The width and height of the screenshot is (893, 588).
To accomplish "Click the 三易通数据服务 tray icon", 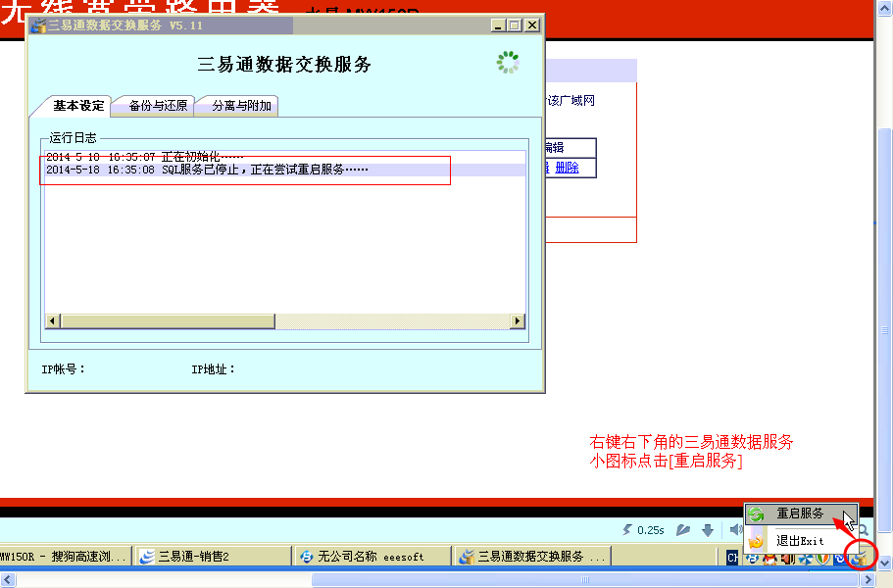I will 859,558.
